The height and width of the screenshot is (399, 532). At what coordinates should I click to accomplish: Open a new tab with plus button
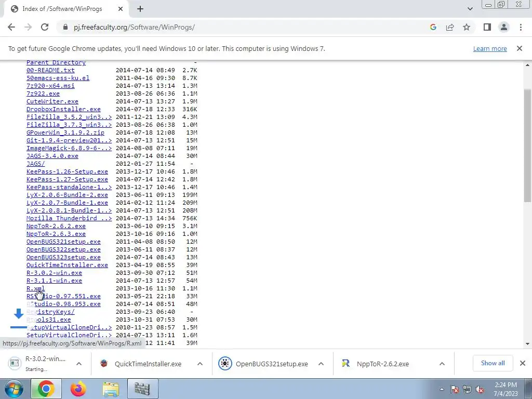click(140, 9)
